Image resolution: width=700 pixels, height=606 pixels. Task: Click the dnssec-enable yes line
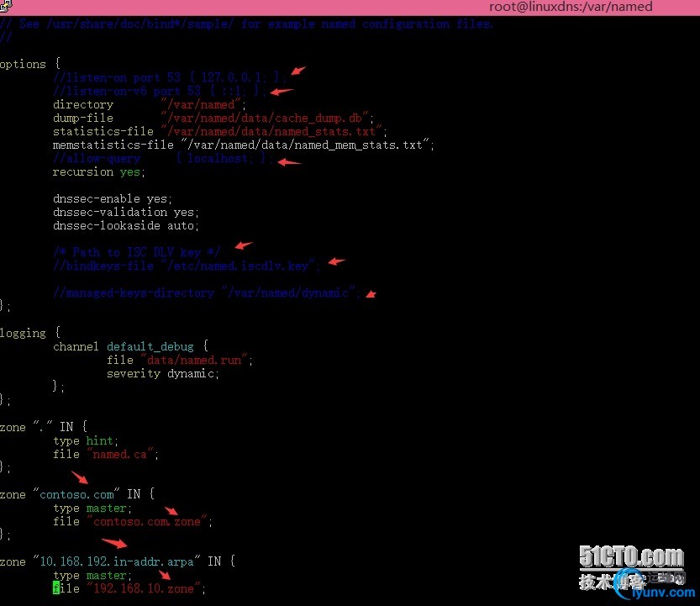click(x=113, y=198)
